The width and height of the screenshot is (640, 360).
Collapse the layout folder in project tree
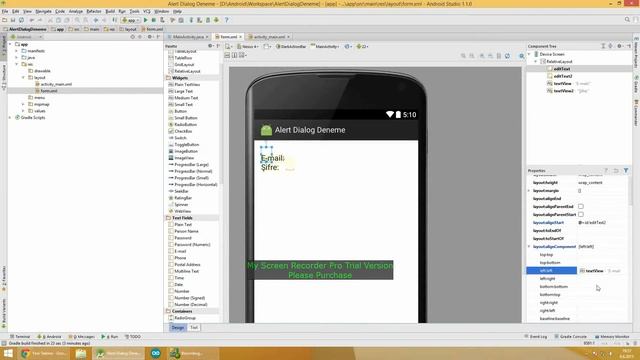pyautogui.click(x=23, y=78)
